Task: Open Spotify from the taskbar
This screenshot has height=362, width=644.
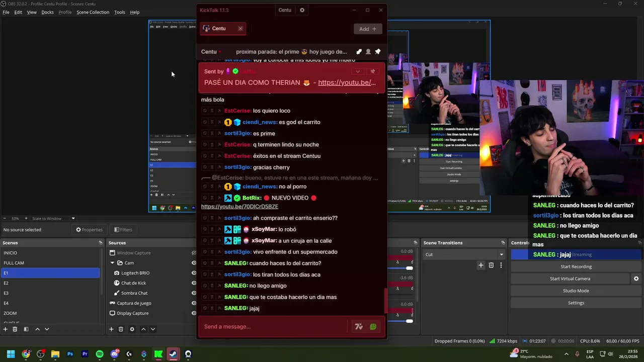Action: 100,354
